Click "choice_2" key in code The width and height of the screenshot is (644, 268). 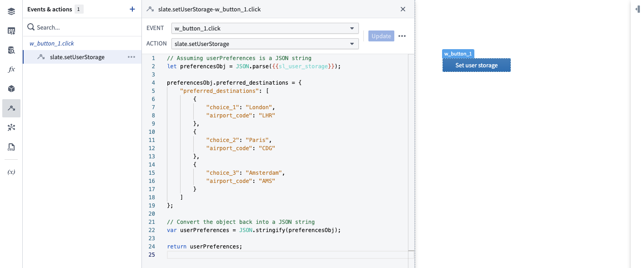point(222,140)
